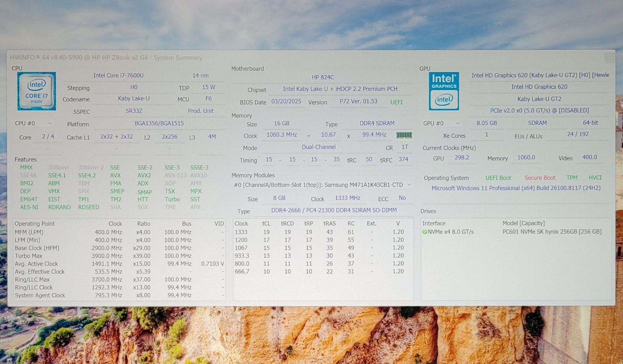The image size is (623, 364).
Task: Click the red Secure Boot indicator
Action: click(540, 178)
